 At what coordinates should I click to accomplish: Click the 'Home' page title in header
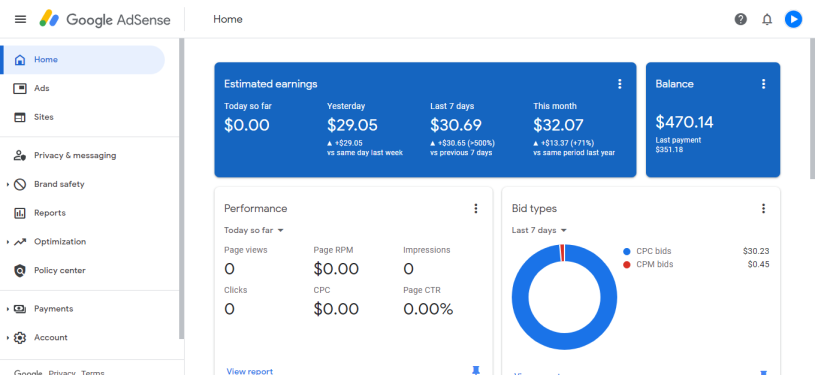[x=228, y=20]
